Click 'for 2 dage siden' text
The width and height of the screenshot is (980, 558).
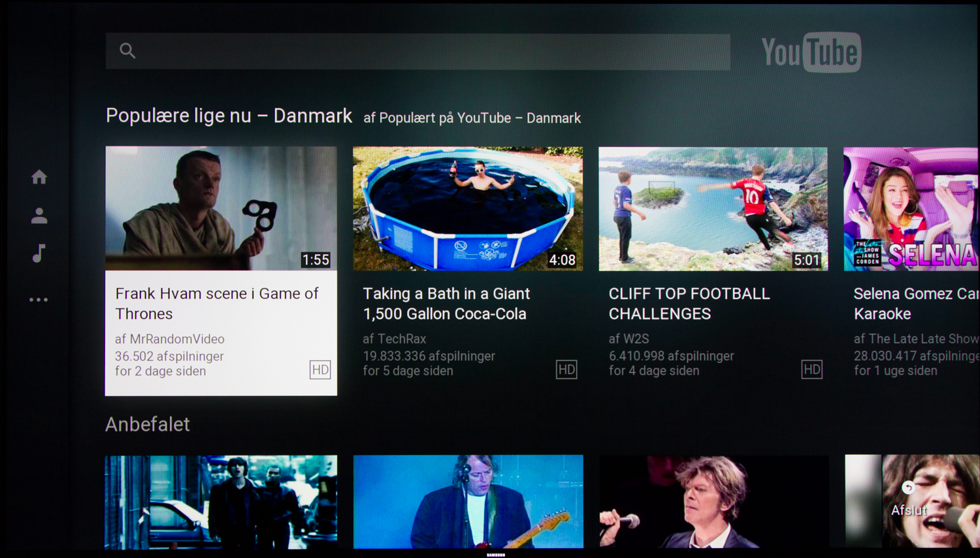tap(160, 371)
